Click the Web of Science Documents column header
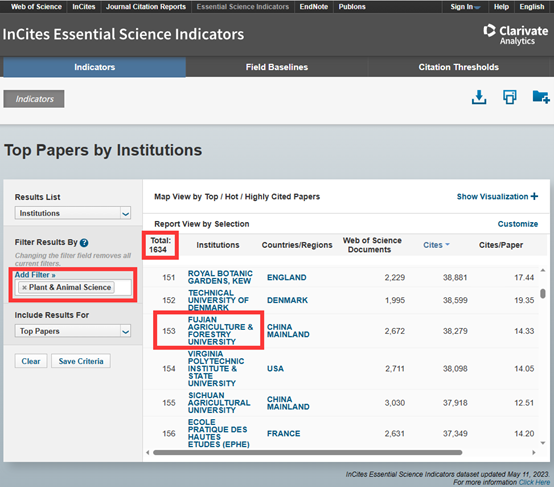The image size is (554, 487). point(372,245)
